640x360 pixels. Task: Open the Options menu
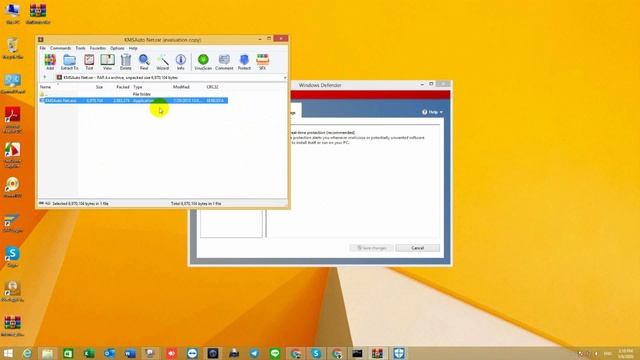tap(117, 48)
